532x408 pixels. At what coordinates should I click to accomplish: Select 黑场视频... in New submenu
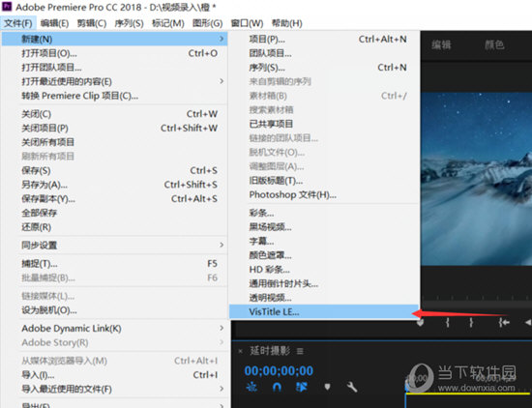[324, 227]
